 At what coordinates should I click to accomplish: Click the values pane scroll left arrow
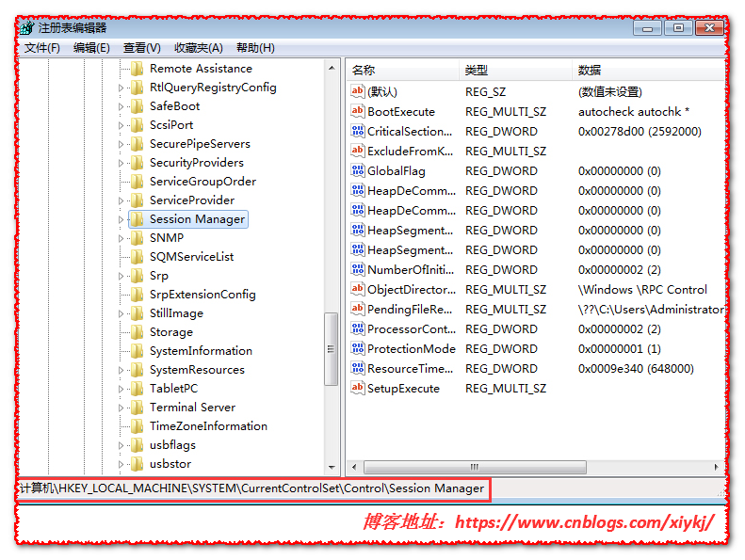click(x=354, y=467)
